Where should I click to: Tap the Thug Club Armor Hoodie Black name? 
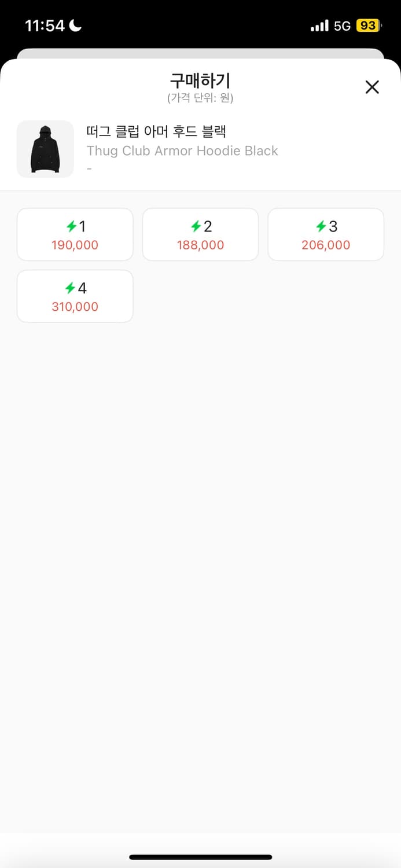point(182,151)
